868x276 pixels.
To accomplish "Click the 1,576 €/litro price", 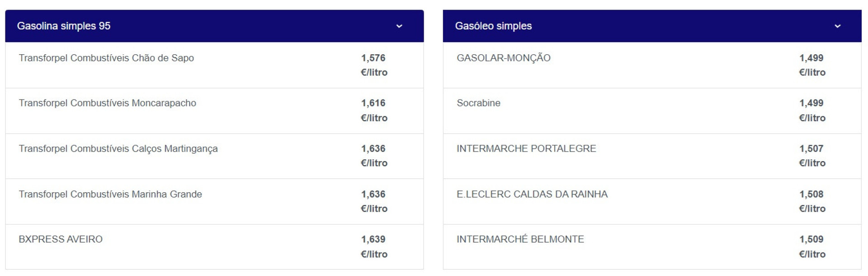I will pos(374,65).
